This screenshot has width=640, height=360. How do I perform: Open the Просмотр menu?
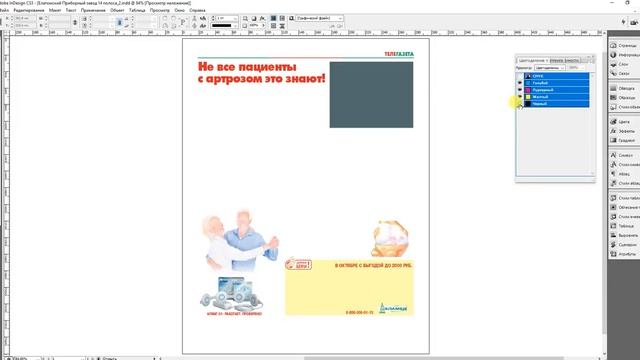[160, 10]
